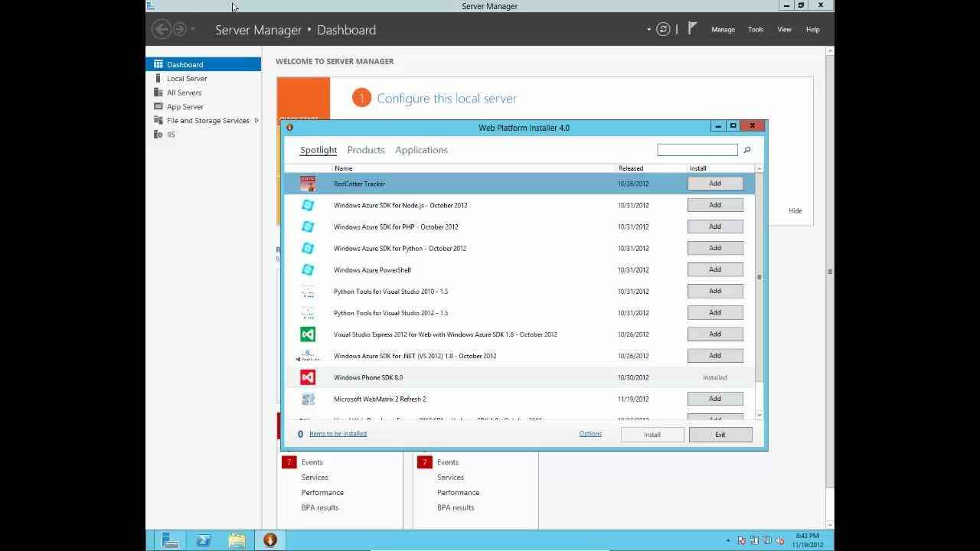Screen dimensions: 980x551
Task: Click the search magnifier icon in Web Platform Installer
Action: (747, 150)
